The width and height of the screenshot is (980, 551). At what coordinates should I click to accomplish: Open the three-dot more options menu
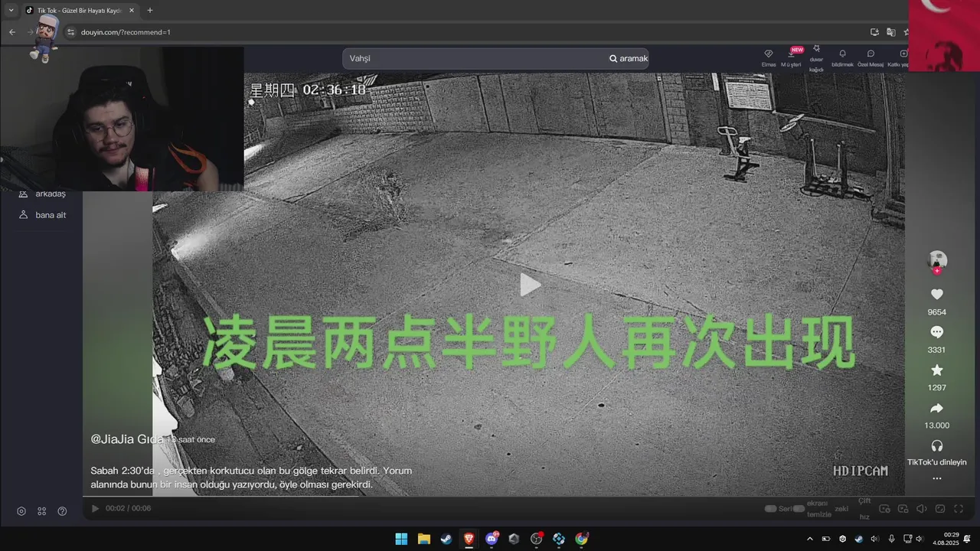pyautogui.click(x=936, y=478)
